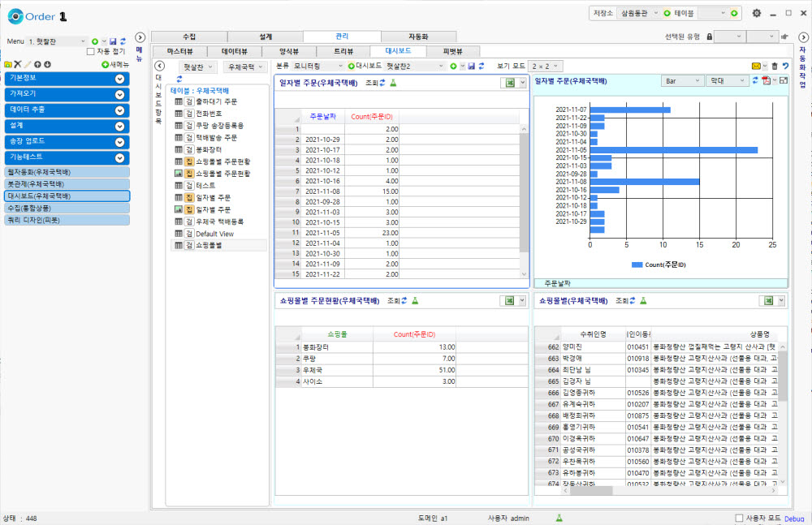812x525 pixels.
Task: Refresh the dashboard item list above 테이블 : 우체국택배
Action: (x=179, y=79)
